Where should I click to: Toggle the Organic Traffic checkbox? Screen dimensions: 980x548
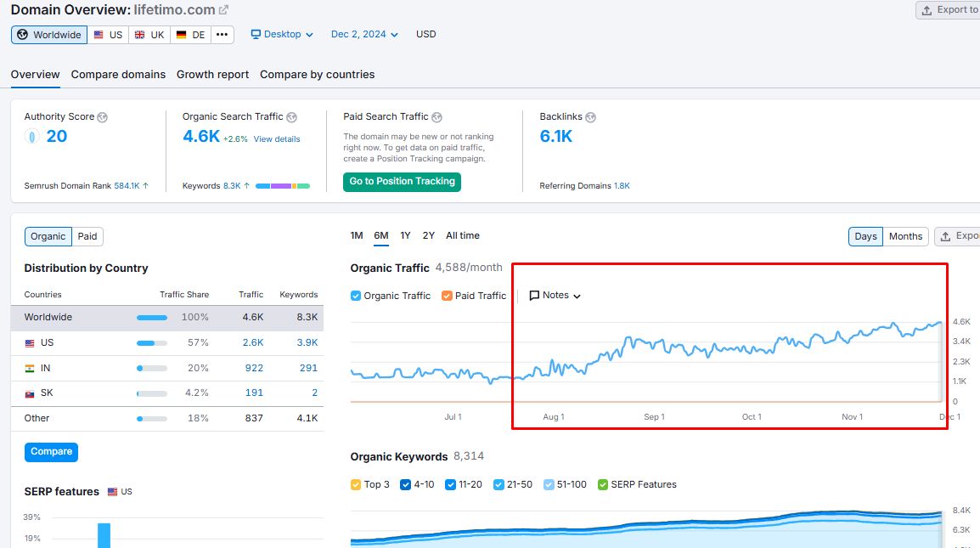tap(356, 296)
